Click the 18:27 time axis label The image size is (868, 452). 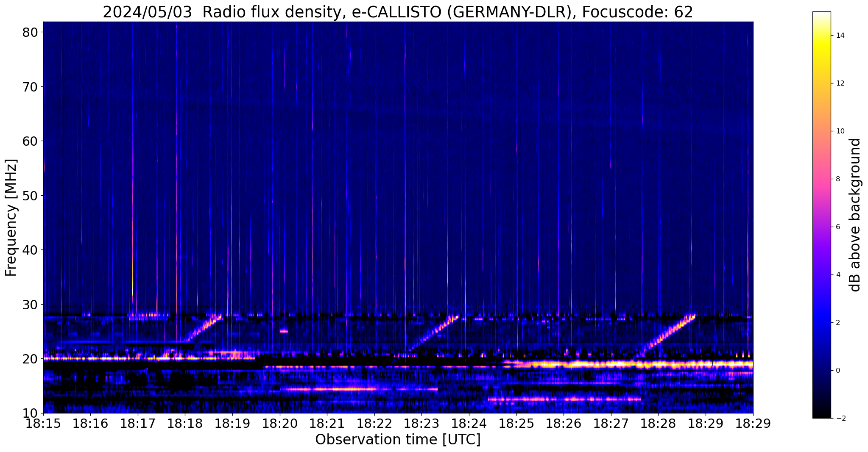[611, 424]
